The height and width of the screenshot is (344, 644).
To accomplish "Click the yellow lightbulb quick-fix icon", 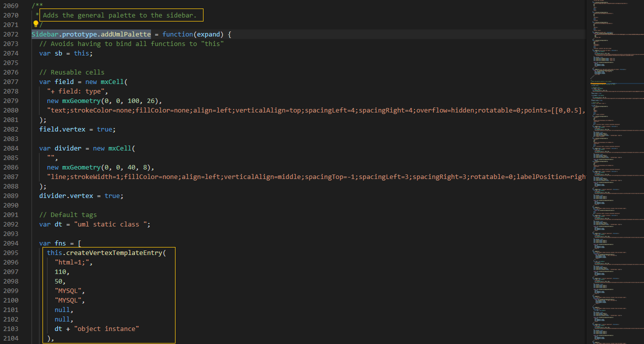I will (35, 24).
